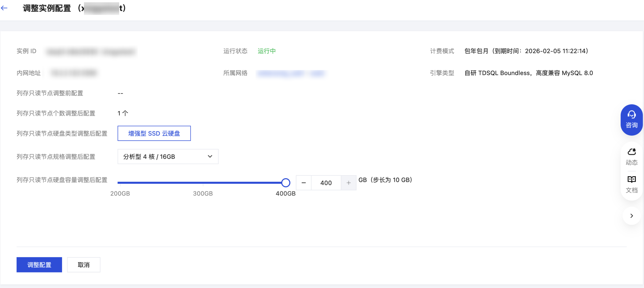Screen dimensions: 644x288
Task: Open the 动态 cloud updates icon
Action: [631, 157]
